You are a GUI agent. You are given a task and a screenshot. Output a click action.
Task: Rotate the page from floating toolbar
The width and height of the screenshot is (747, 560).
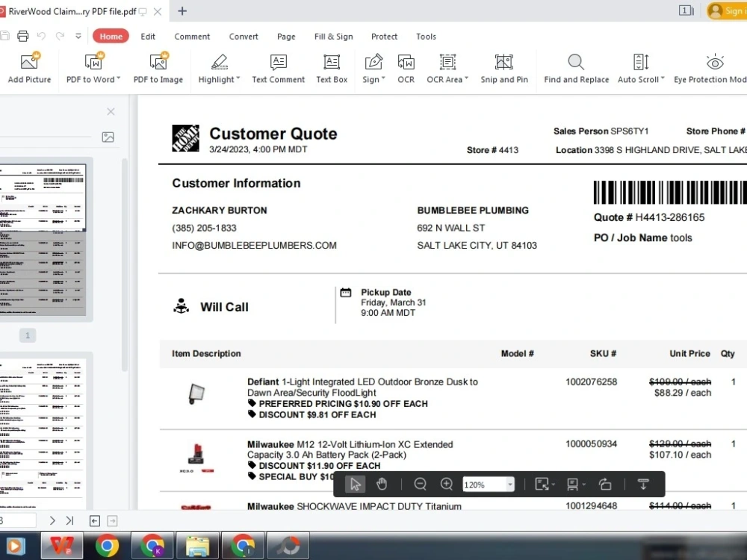tap(605, 485)
